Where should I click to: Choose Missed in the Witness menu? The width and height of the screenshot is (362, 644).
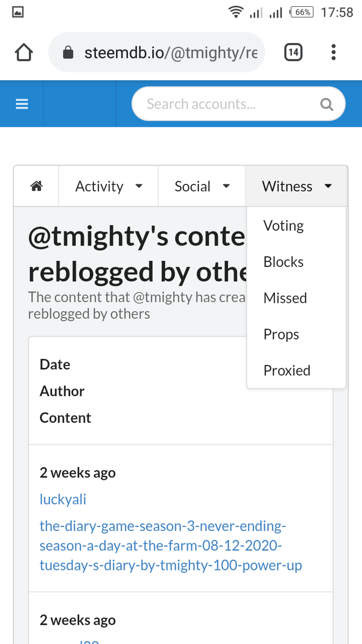[285, 298]
